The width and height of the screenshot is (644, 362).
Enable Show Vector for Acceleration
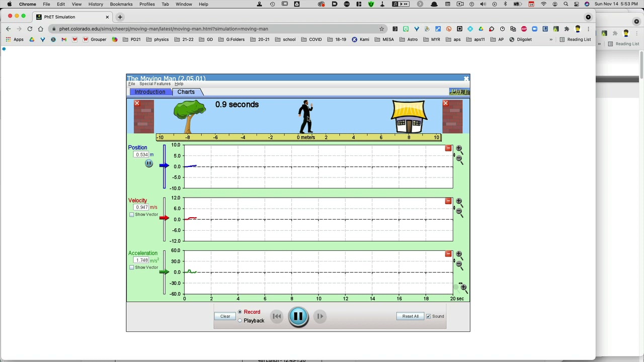click(x=132, y=267)
